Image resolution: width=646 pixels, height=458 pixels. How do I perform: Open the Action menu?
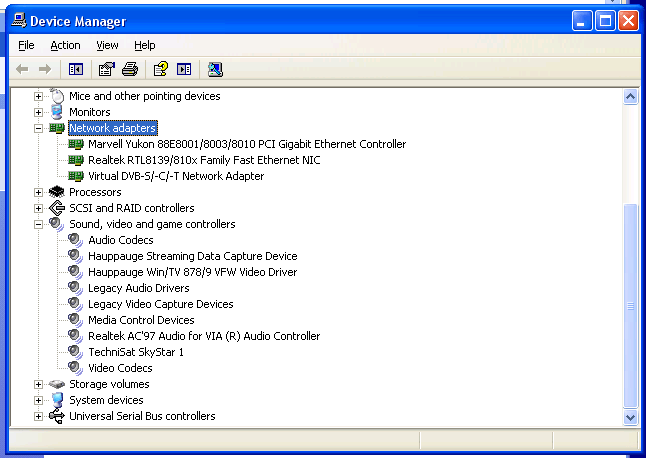tap(66, 45)
